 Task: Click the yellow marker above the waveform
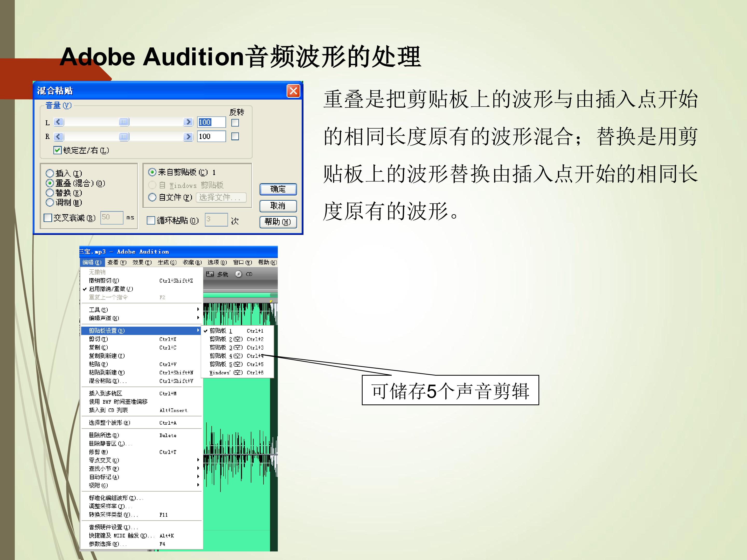271,302
